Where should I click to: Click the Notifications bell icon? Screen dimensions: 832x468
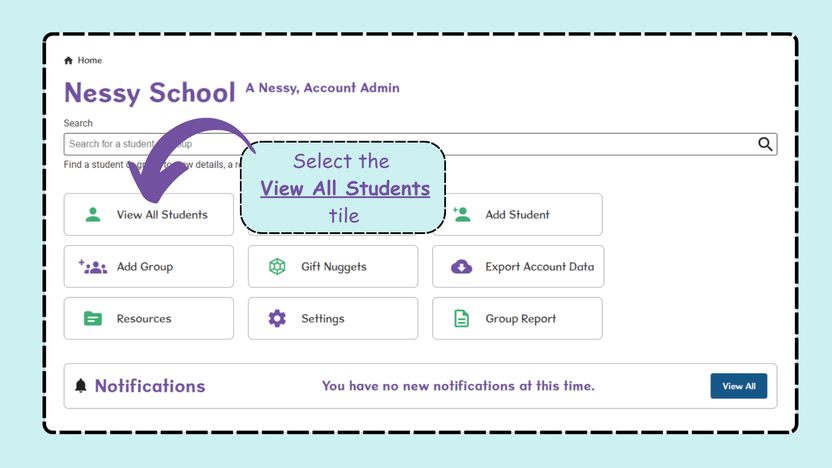pyautogui.click(x=81, y=386)
